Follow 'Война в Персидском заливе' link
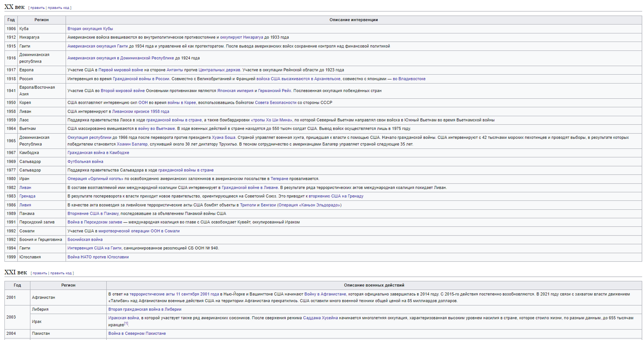The image size is (644, 340). pyautogui.click(x=95, y=222)
